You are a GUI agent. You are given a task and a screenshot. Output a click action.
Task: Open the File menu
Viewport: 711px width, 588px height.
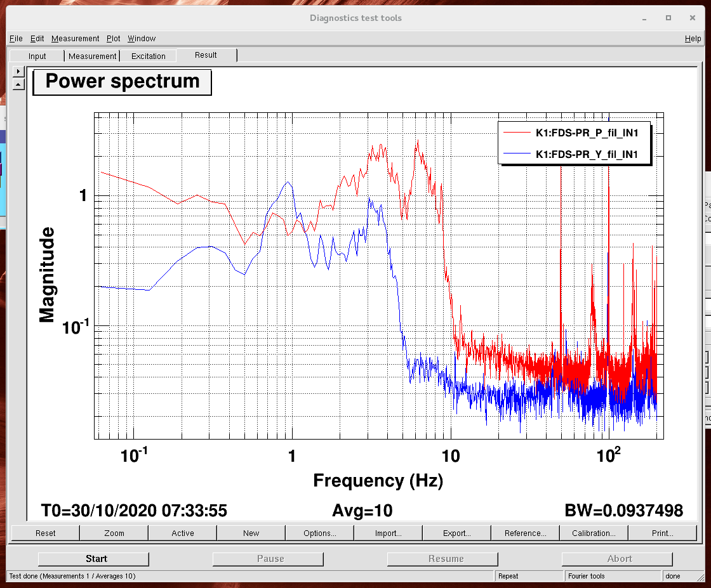click(16, 39)
